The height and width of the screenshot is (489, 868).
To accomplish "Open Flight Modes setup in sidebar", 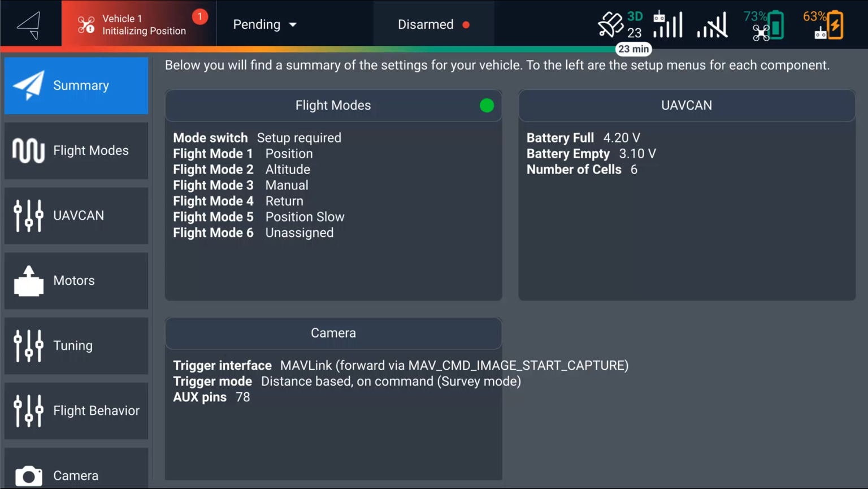I will click(76, 151).
